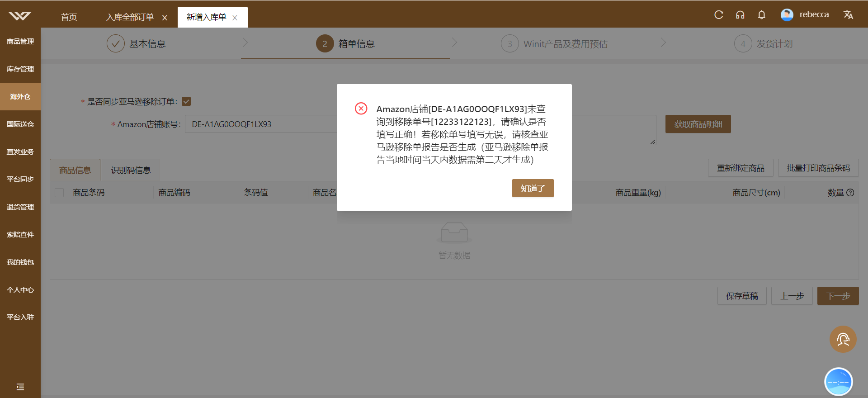The width and height of the screenshot is (868, 398).
Task: Tick the select-all checkbox in table header
Action: click(59, 193)
